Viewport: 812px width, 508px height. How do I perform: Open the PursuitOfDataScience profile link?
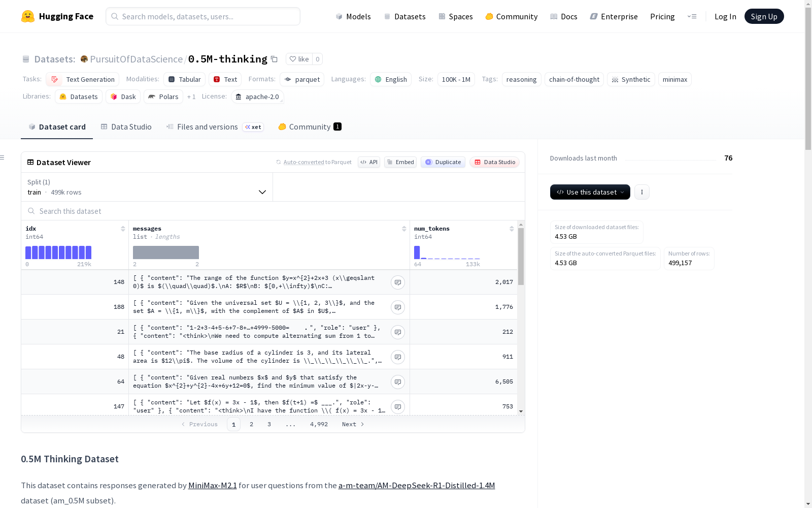click(x=136, y=59)
